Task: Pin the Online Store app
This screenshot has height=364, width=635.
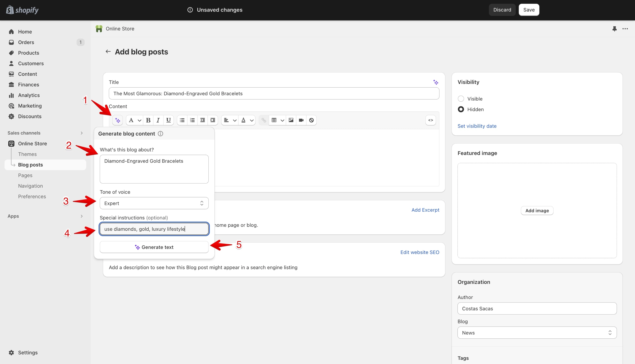Action: click(614, 29)
